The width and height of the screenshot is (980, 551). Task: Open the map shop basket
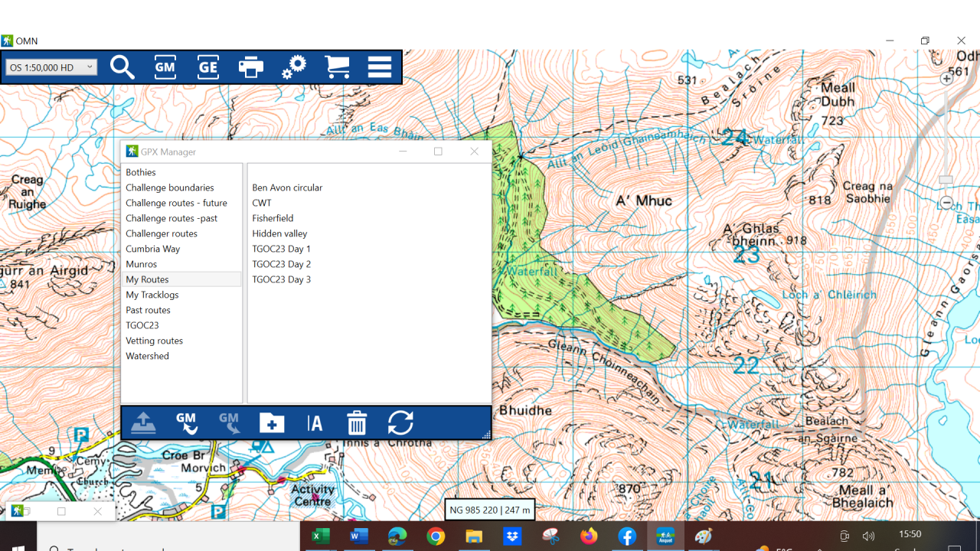tap(337, 67)
